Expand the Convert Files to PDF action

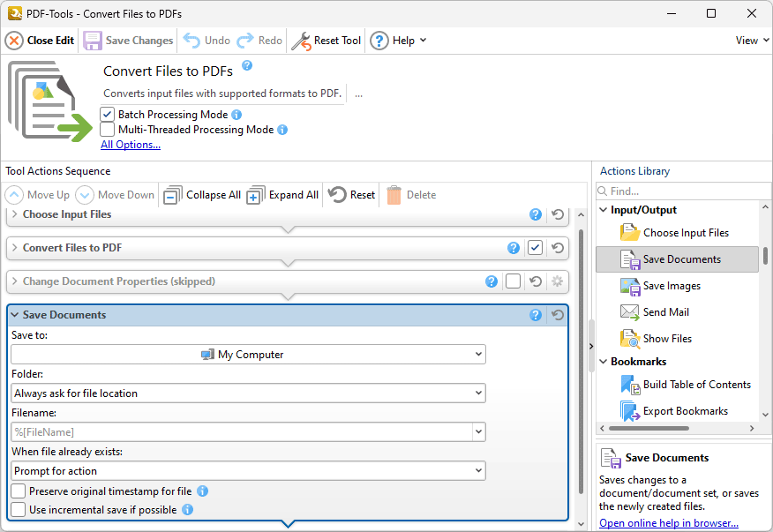(x=15, y=248)
